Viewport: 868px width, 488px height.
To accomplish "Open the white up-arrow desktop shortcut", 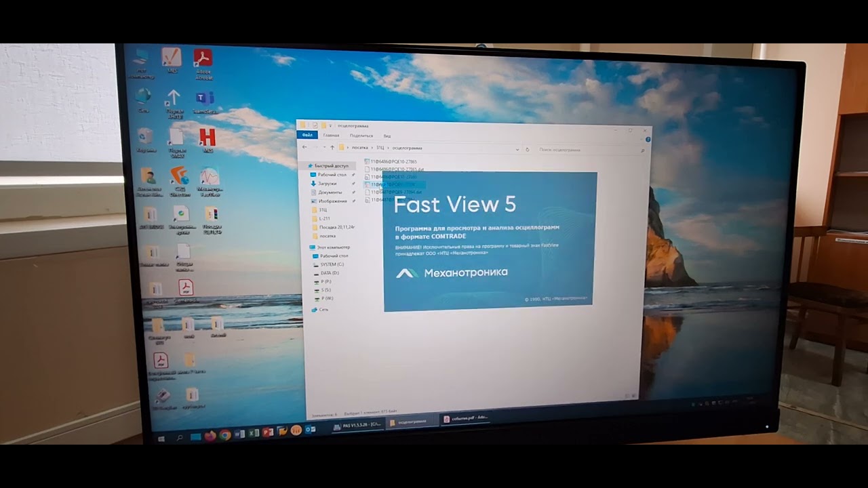I will pos(174,103).
